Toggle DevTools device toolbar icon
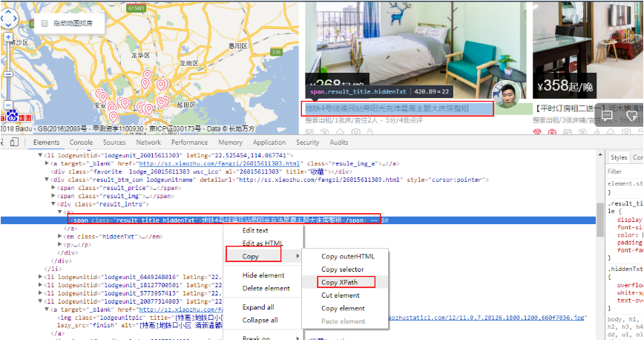This screenshot has width=644, height=340. pos(14,143)
